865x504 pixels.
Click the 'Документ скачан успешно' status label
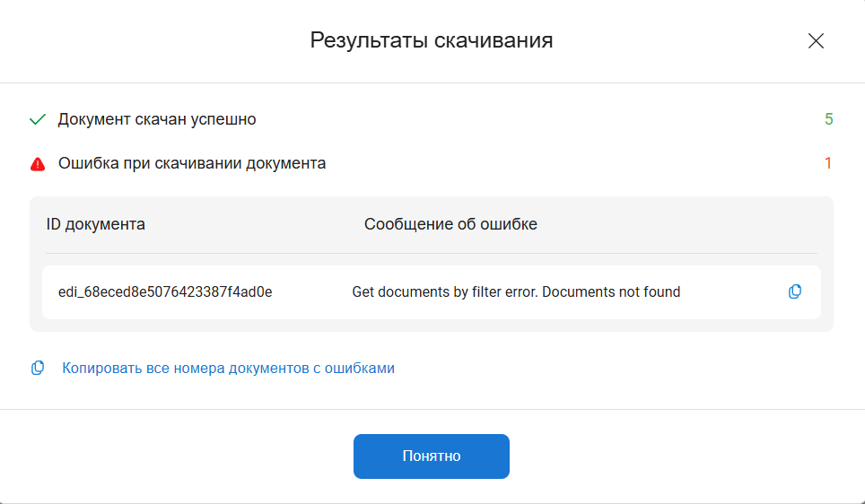157,119
